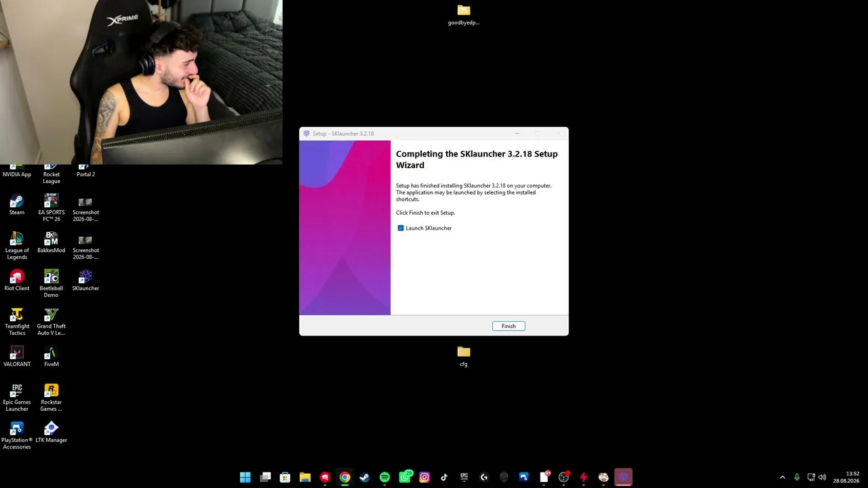Image resolution: width=868 pixels, height=488 pixels.
Task: Switch to Google Chrome in the taskbar
Action: coord(345,477)
